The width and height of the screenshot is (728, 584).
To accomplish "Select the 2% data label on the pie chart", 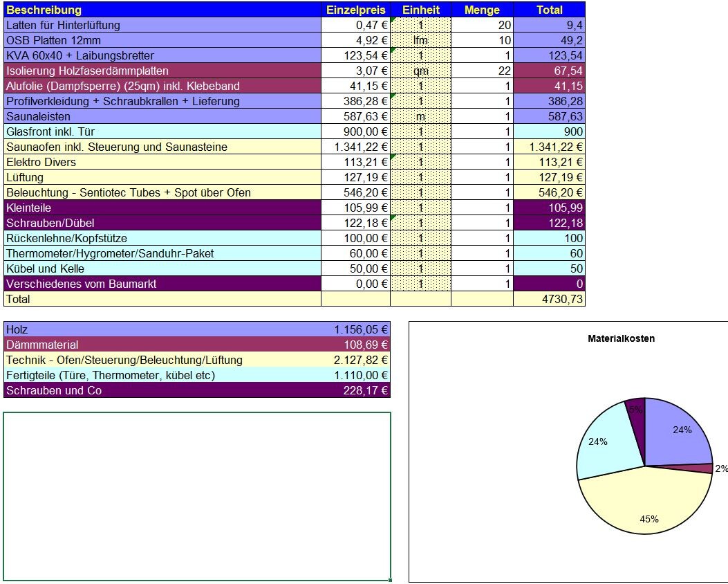I will point(720,468).
